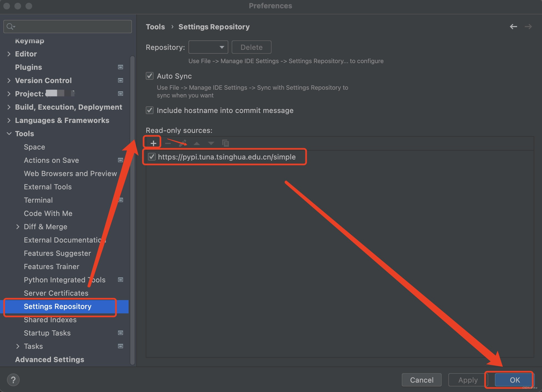Disable the tsinghua pypi source checkbox
This screenshot has height=392, width=542.
coord(152,157)
